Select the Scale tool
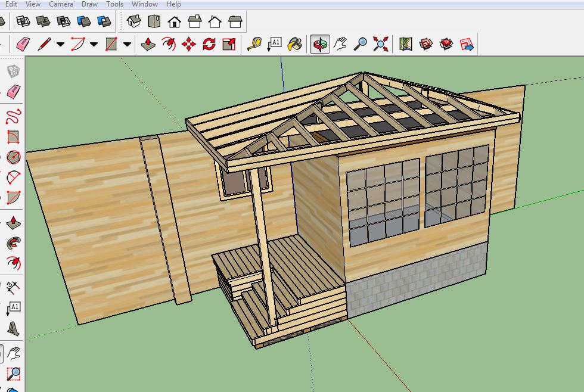Image resolution: width=584 pixels, height=392 pixels. (229, 44)
